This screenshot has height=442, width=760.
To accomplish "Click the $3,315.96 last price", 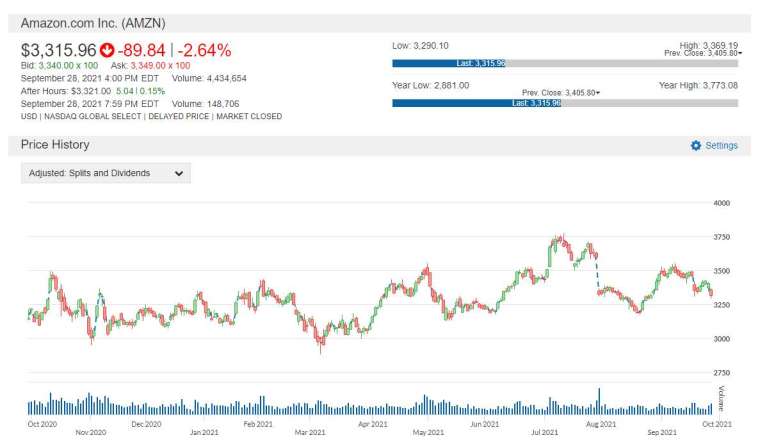I will coord(59,50).
